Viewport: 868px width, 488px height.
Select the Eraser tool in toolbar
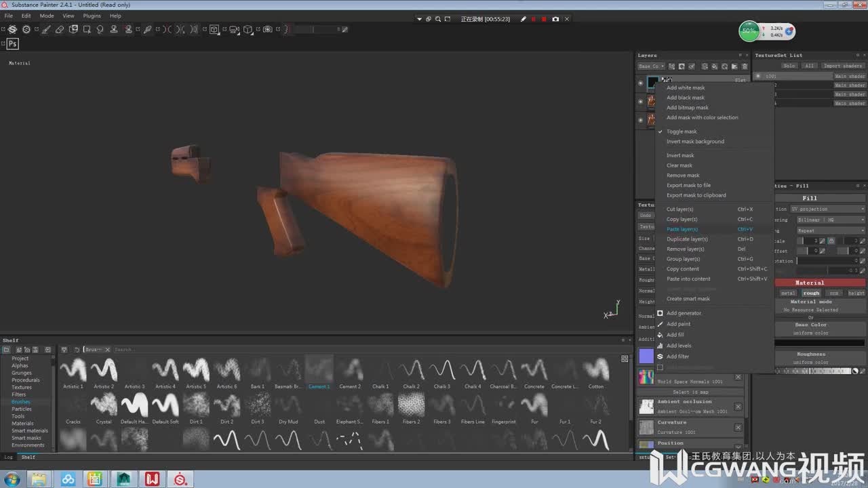60,29
